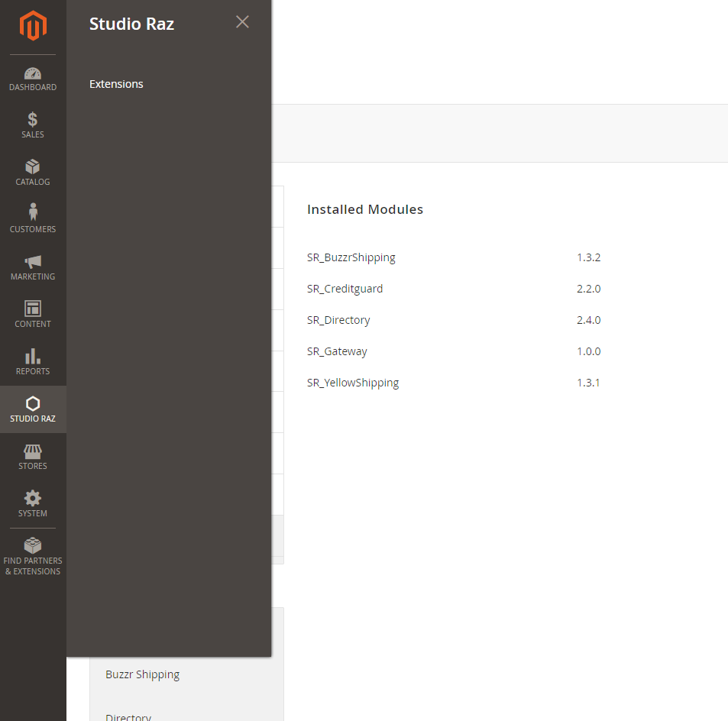Viewport: 728px width, 721px height.
Task: Click the Magento logo icon
Action: tap(33, 27)
